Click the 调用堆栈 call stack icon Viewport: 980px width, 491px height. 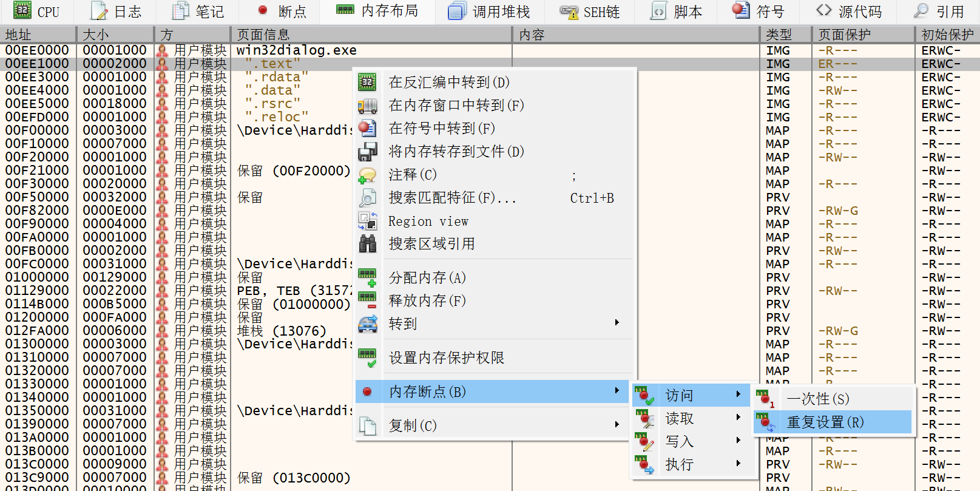(456, 11)
